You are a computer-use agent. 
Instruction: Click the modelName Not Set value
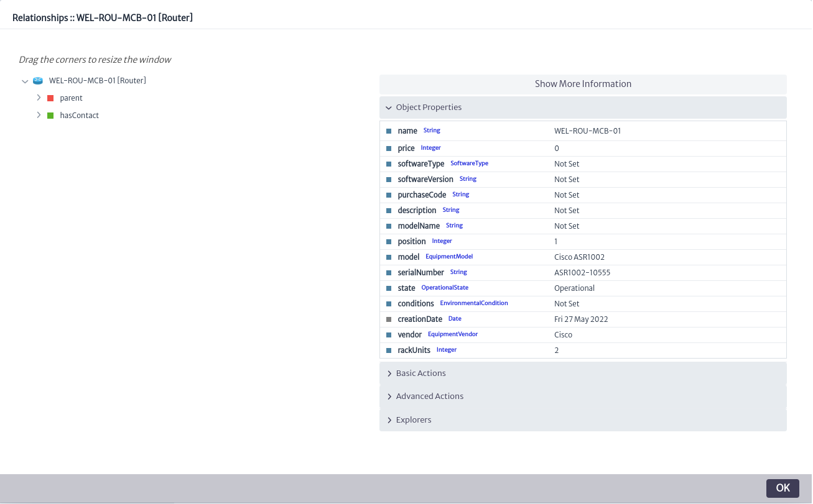(x=567, y=226)
